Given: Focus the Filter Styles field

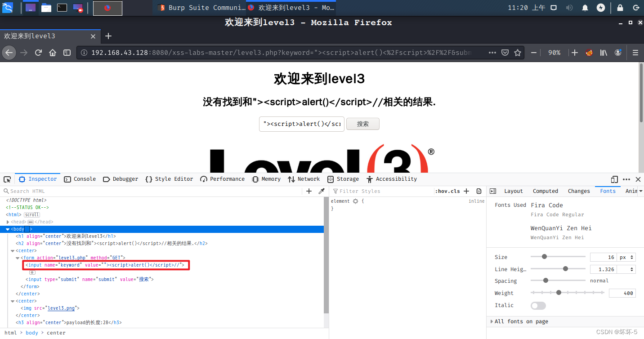Looking at the screenshot, I should point(382,191).
